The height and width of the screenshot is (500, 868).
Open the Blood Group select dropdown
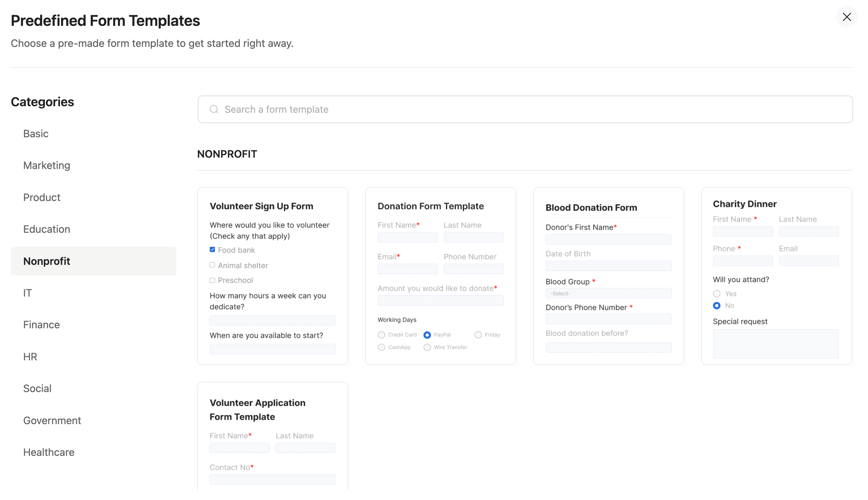[608, 293]
